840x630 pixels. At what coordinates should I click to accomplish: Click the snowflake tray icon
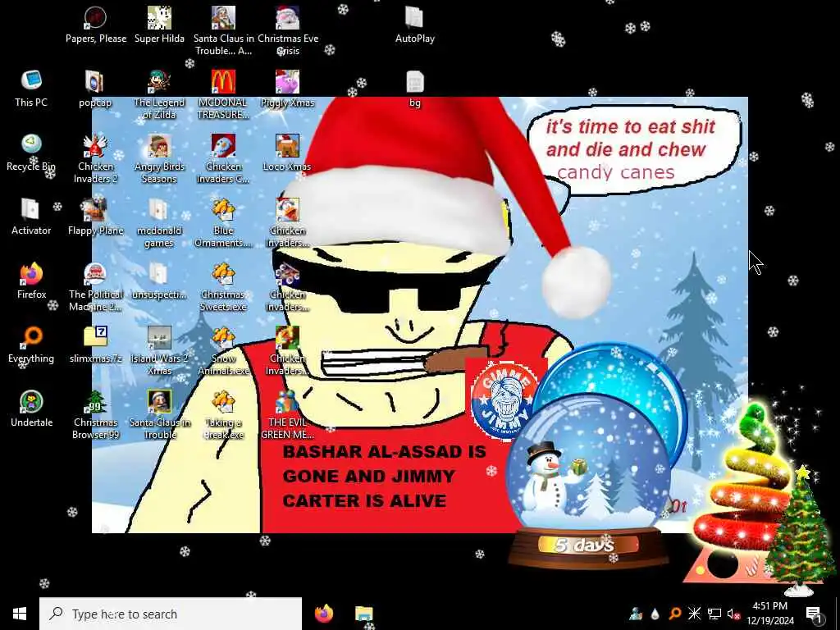694,614
